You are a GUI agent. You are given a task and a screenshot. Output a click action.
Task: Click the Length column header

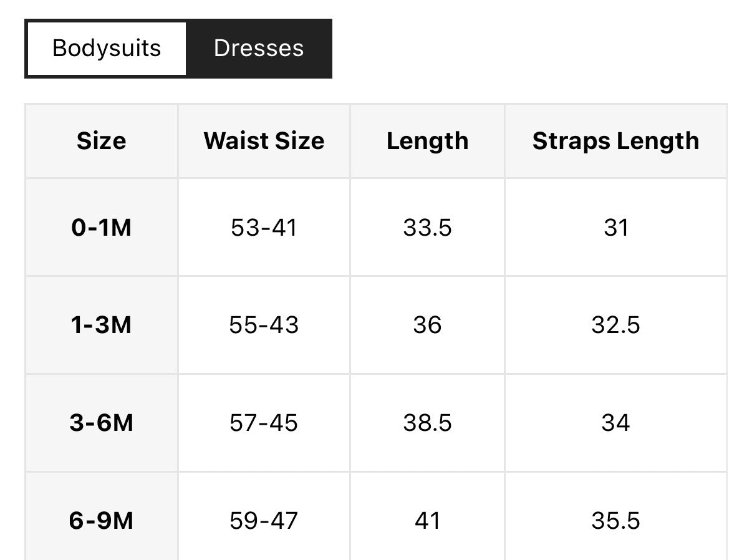[x=427, y=141]
